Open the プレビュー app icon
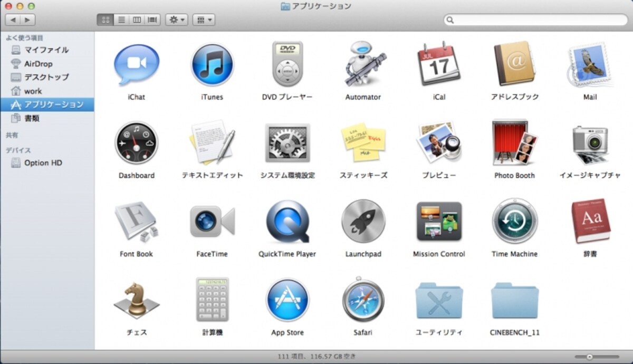633x364 pixels. click(x=439, y=142)
